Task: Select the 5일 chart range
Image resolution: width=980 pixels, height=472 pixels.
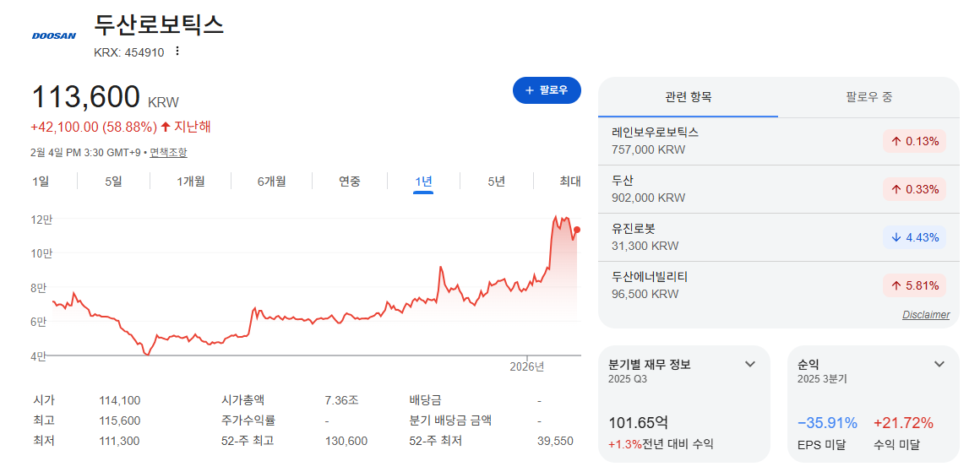Action: (x=114, y=182)
